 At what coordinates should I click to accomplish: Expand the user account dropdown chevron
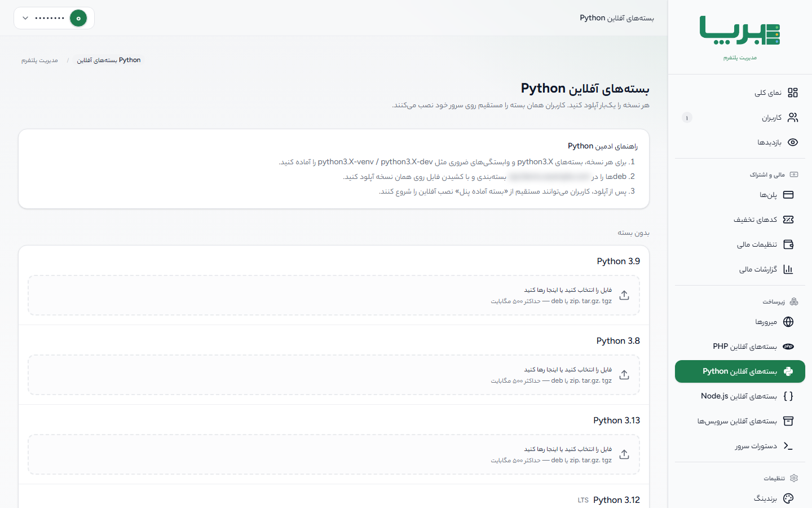click(x=25, y=18)
